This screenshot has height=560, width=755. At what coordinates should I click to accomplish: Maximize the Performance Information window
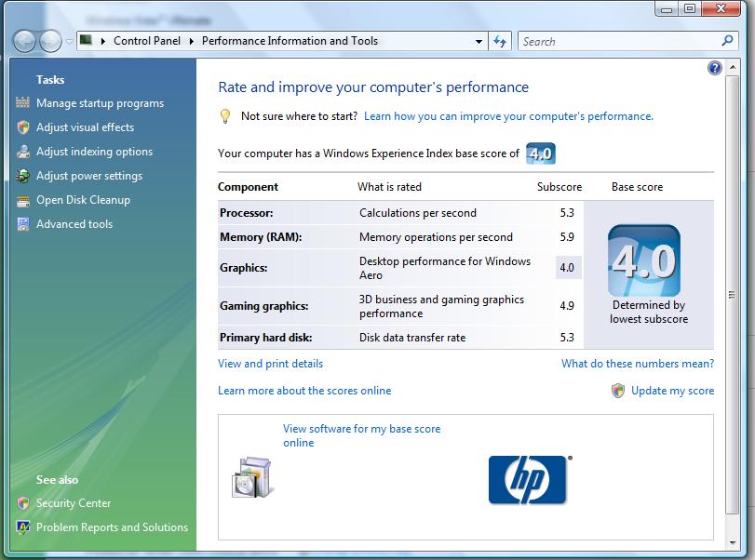pos(690,8)
